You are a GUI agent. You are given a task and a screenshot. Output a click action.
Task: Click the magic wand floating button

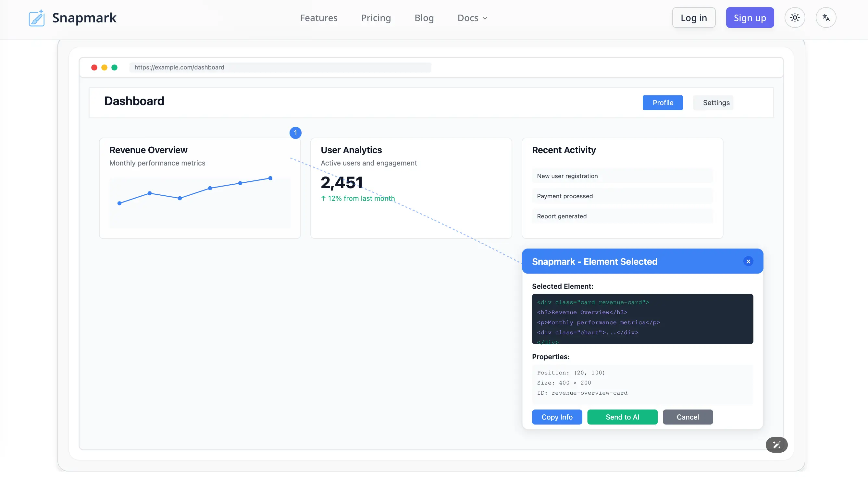(x=776, y=445)
